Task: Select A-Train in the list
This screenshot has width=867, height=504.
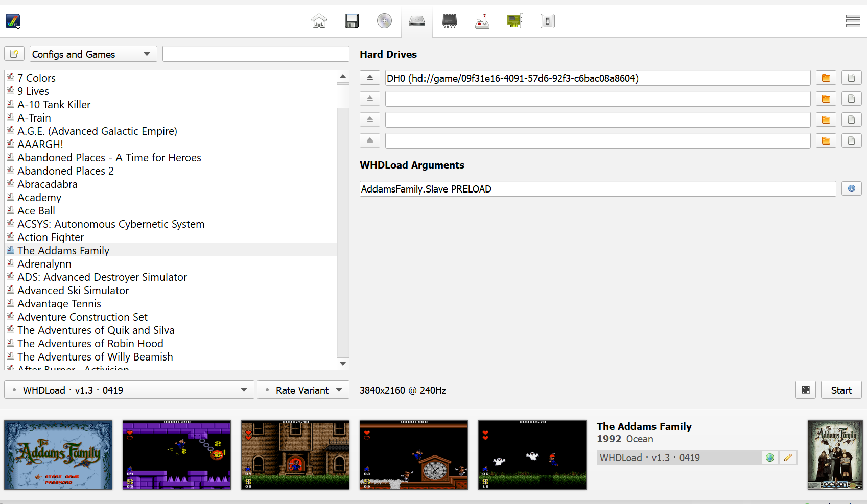Action: [x=171, y=117]
